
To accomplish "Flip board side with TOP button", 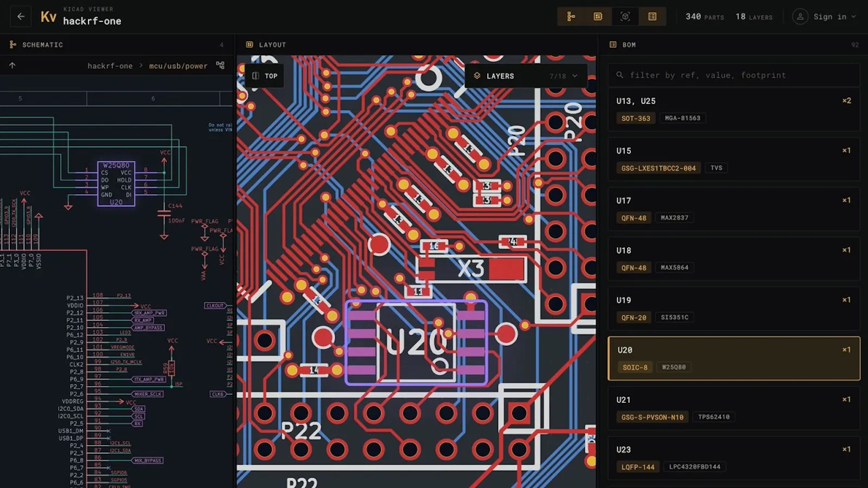I will 265,76.
